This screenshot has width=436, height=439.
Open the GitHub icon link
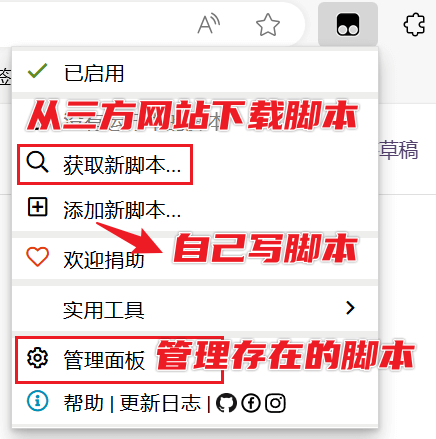[x=226, y=403]
